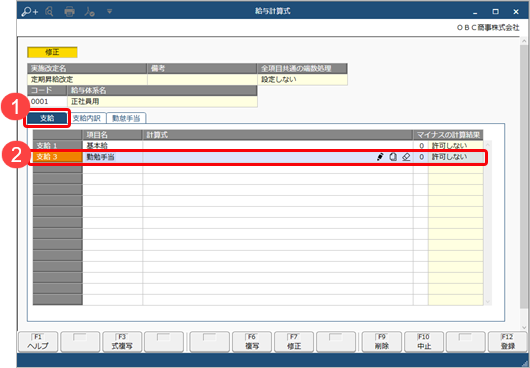Click the 項目名 column header
The image size is (530, 368).
click(x=113, y=135)
